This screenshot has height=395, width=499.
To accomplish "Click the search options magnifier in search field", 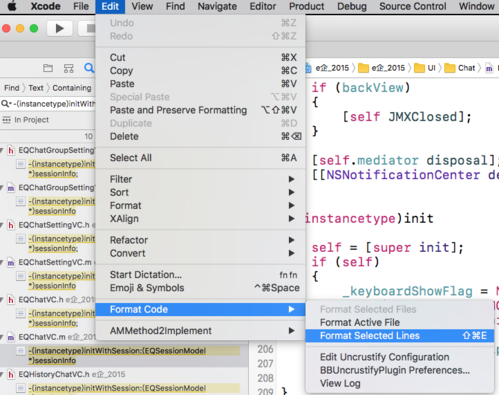I will [x=7, y=104].
